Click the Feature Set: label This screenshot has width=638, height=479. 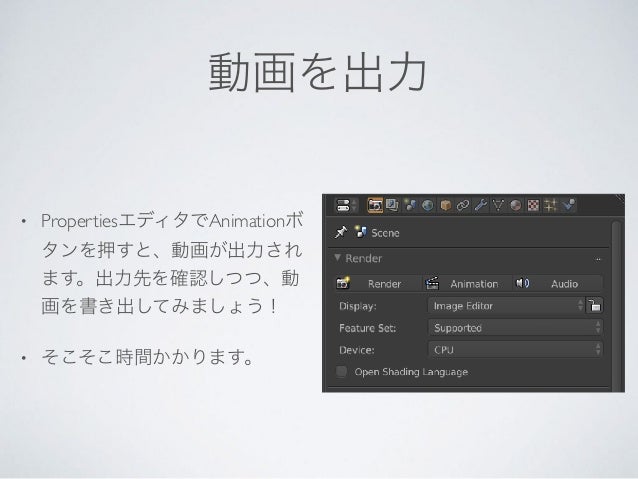click(367, 328)
